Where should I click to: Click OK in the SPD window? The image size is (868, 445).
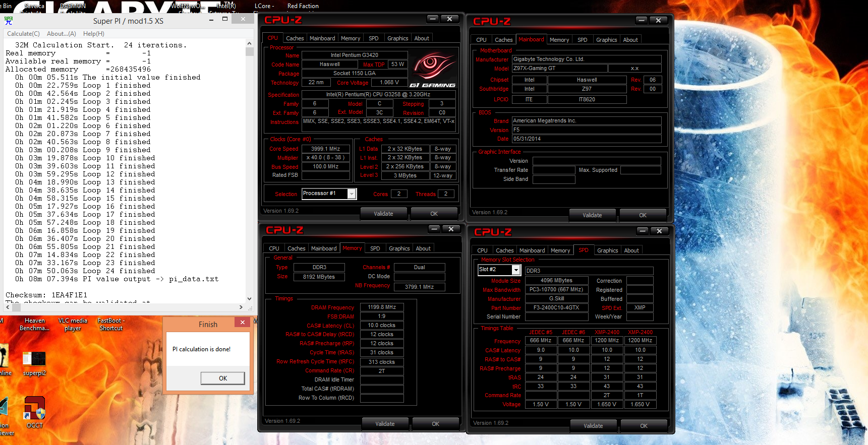click(644, 426)
